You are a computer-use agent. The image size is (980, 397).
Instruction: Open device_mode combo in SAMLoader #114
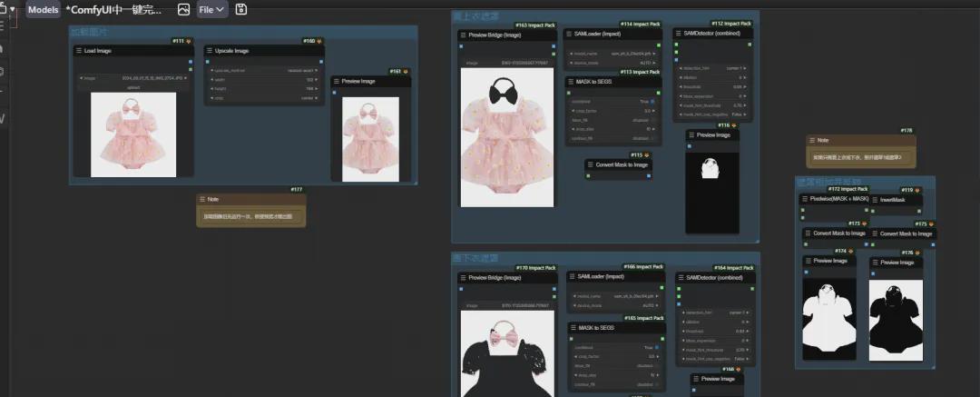(612, 63)
